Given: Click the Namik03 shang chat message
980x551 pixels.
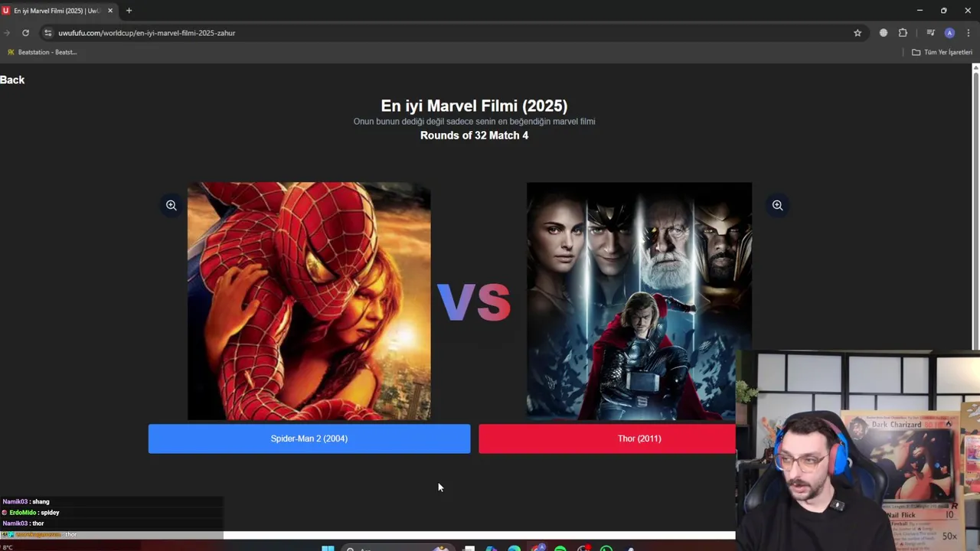Looking at the screenshot, I should (x=26, y=502).
